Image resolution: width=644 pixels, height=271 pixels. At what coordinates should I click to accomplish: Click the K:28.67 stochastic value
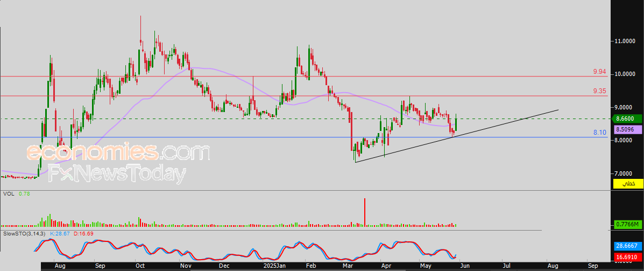[x=60, y=234]
